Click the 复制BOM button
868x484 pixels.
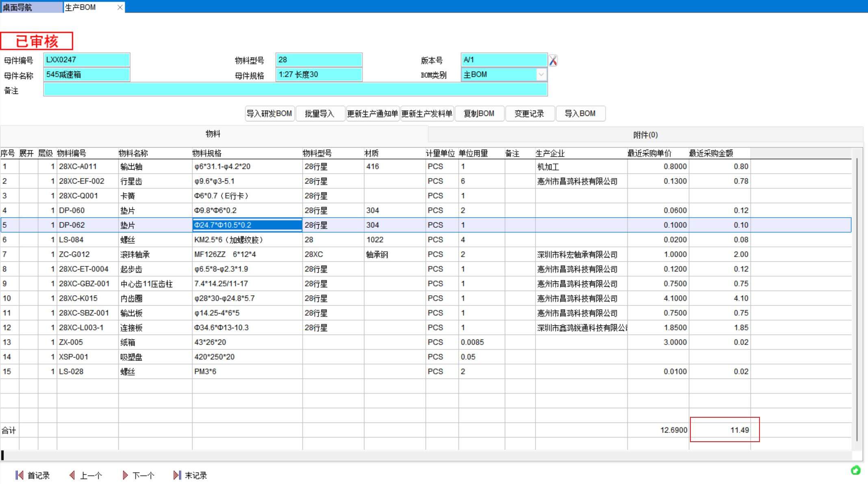479,113
